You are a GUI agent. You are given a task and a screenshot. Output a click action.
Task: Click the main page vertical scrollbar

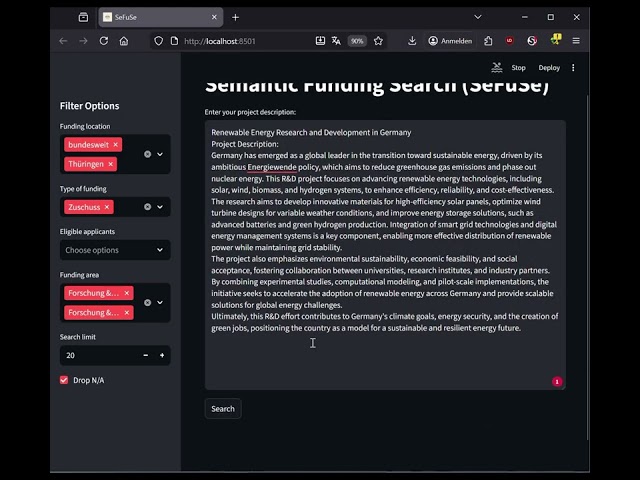[588, 267]
